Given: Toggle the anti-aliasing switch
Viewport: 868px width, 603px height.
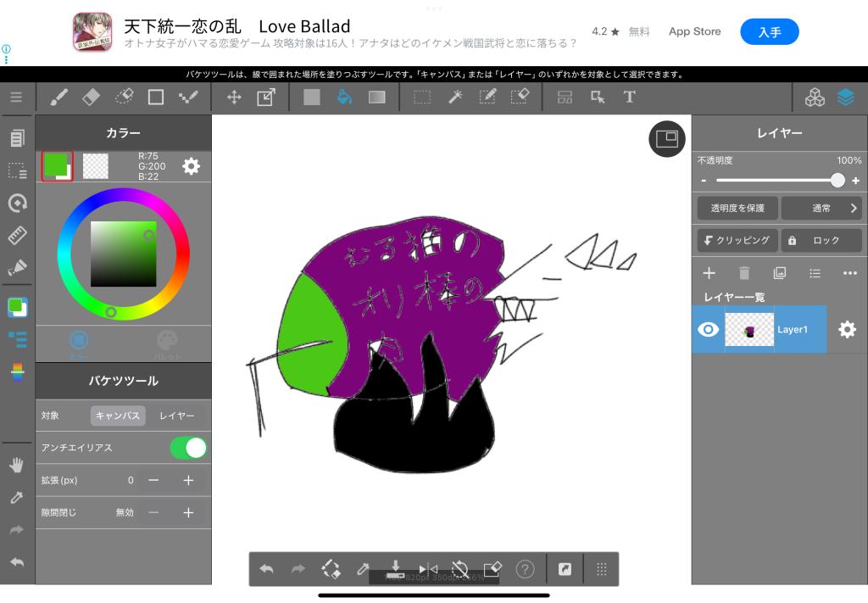Looking at the screenshot, I should click(187, 448).
